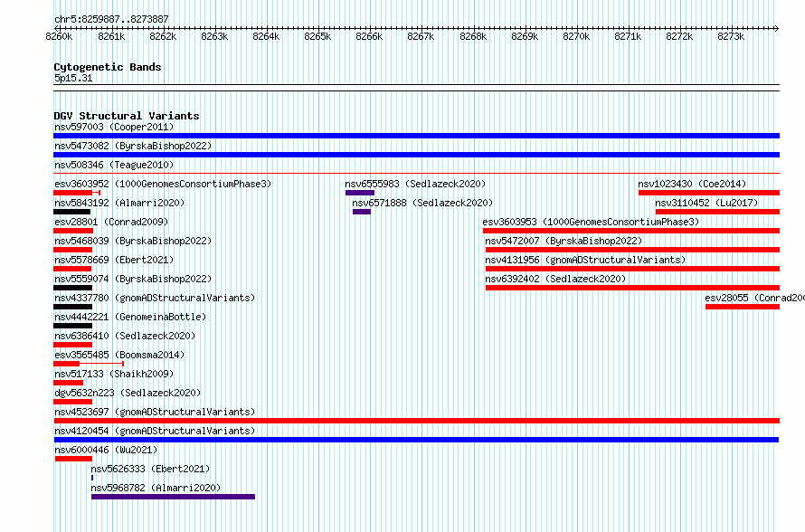Click dgv5632n223 (Sedlazeck2020) label
805x532 pixels.
[x=128, y=393]
